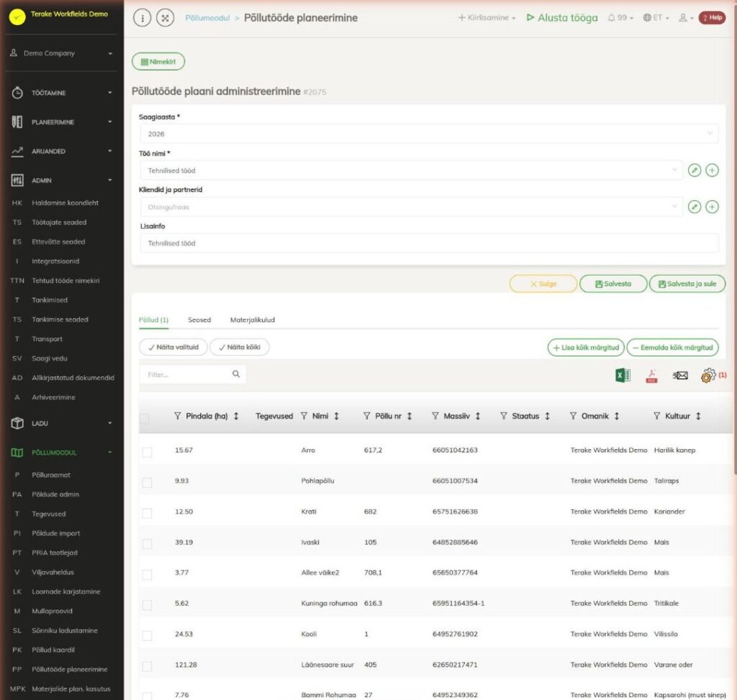Screen dimensions: 737x700
Task: Open the Kliendid ja partnerid dropdown
Action: coord(411,206)
